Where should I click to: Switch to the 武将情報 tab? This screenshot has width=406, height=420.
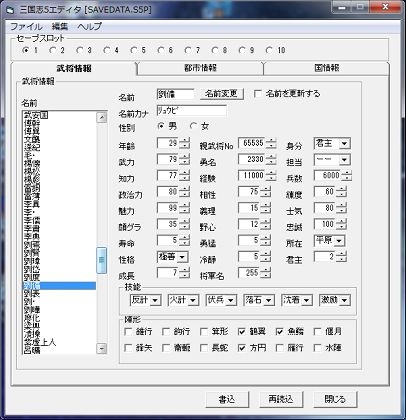[74, 68]
